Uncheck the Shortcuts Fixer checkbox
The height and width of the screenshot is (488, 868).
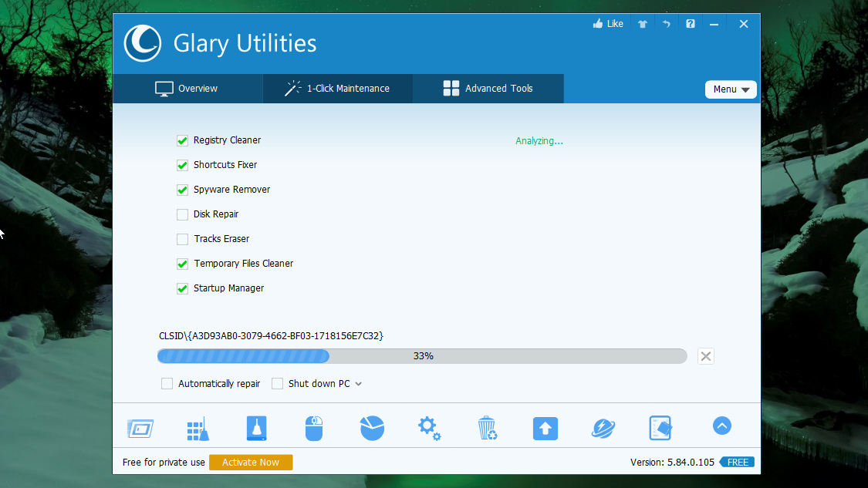(x=182, y=165)
